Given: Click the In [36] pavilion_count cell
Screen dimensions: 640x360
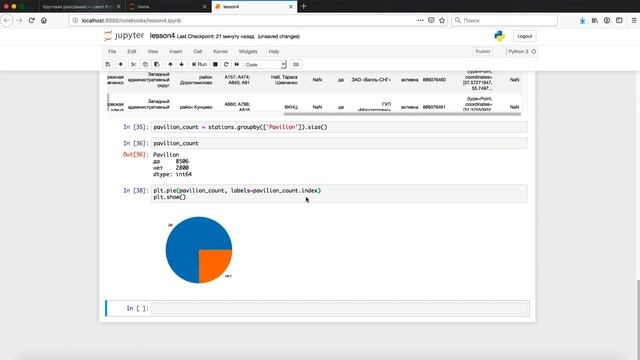Looking at the screenshot, I should 339,143.
